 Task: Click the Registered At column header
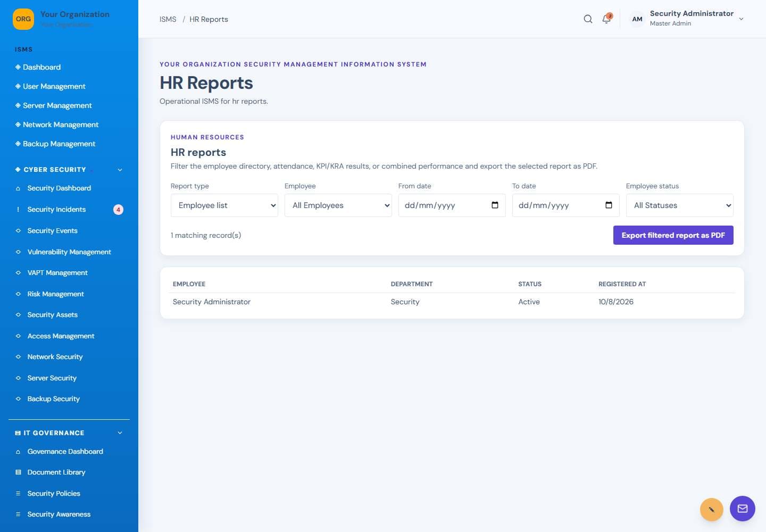tap(622, 284)
